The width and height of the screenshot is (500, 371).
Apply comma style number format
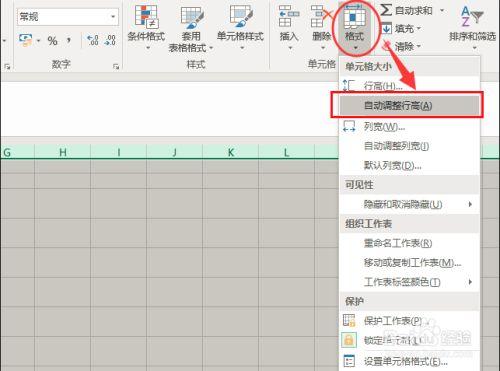tap(68, 41)
